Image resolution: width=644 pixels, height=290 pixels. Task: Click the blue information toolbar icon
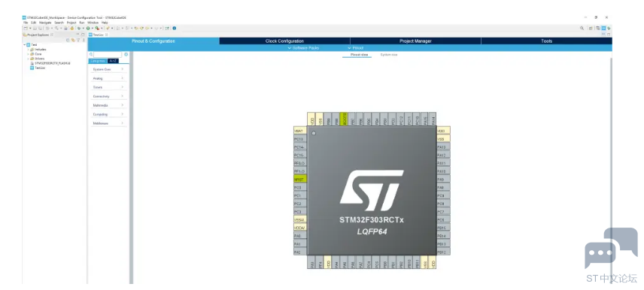tap(174, 29)
